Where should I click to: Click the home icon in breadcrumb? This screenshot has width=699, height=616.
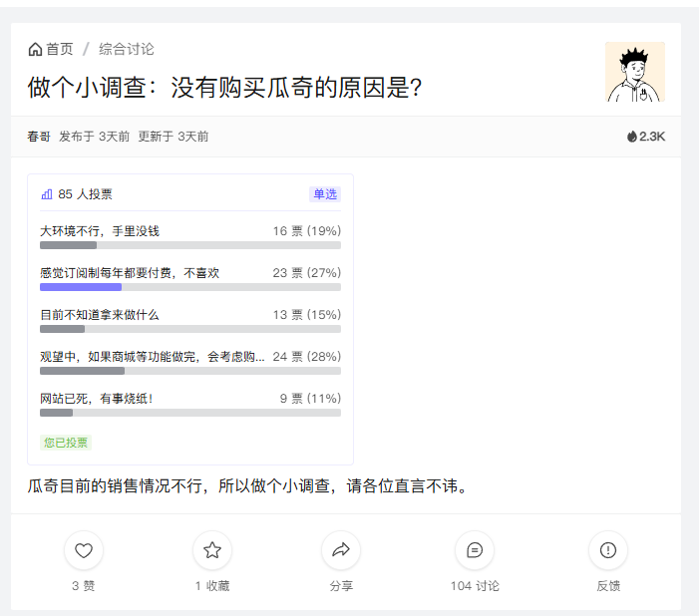coord(35,49)
